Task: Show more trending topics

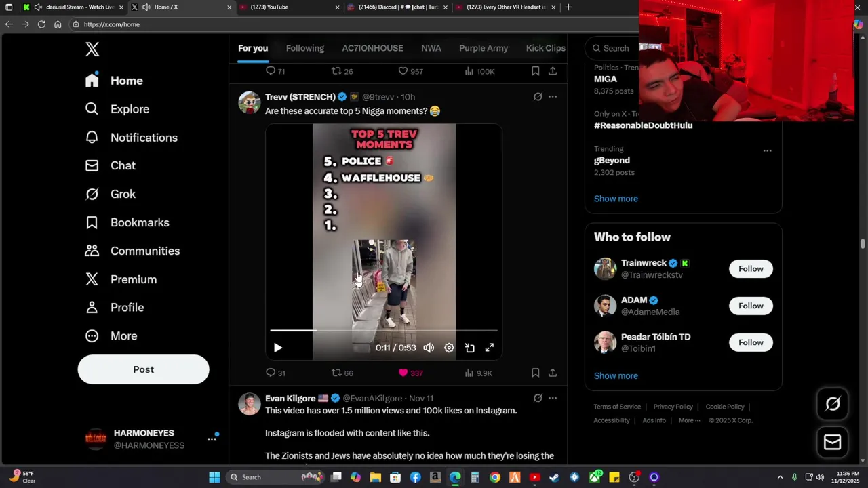Action: (x=616, y=199)
